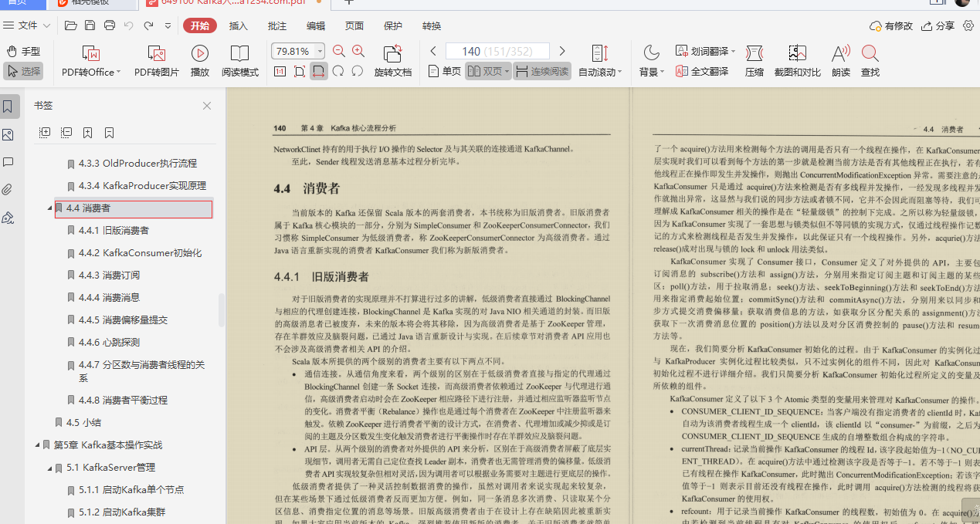Collapse the 4.4 消费者 bookmark branch
The height and width of the screenshot is (524, 980).
[48, 208]
